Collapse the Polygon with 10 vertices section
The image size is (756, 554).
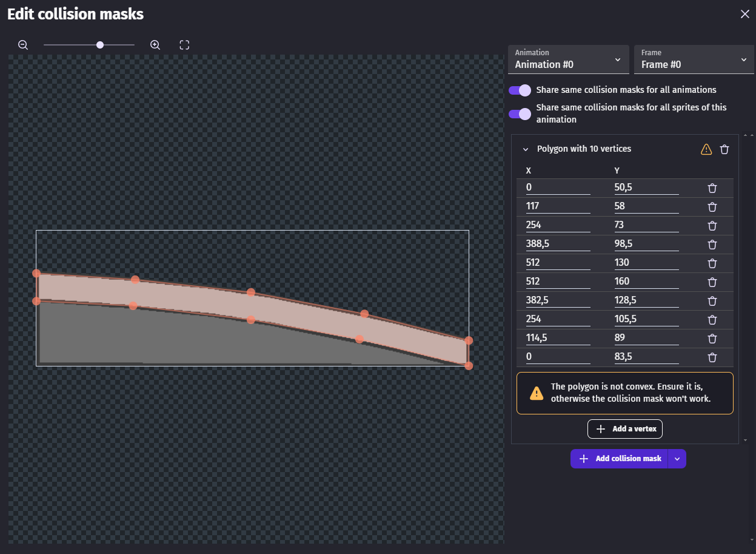[x=526, y=149]
